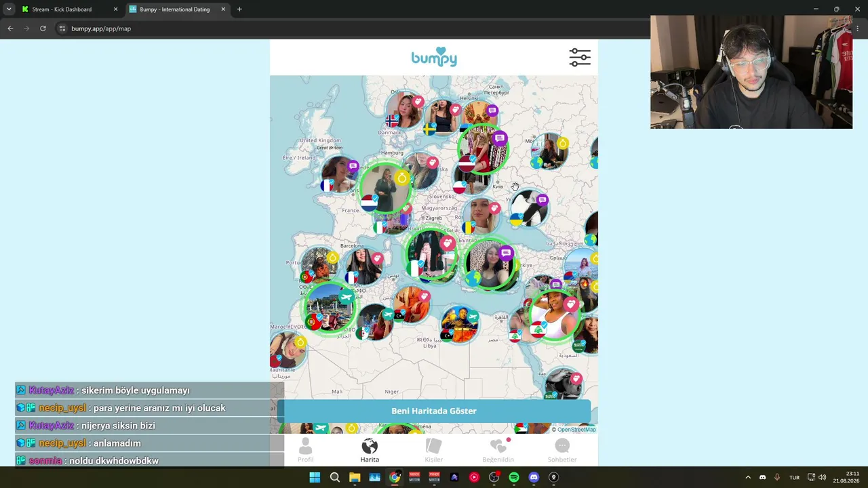Click the microphone icon in system tray

(x=777, y=477)
